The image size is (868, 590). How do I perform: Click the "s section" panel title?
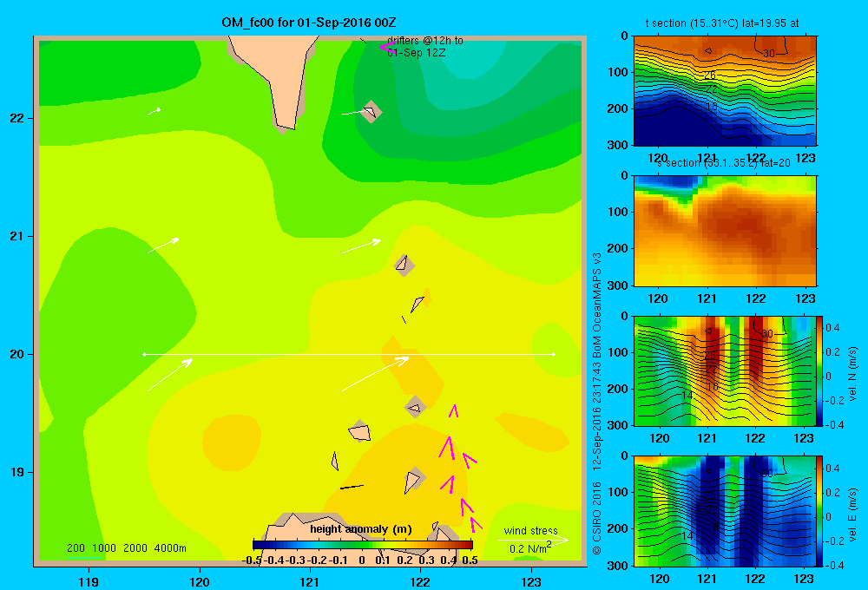tap(723, 163)
